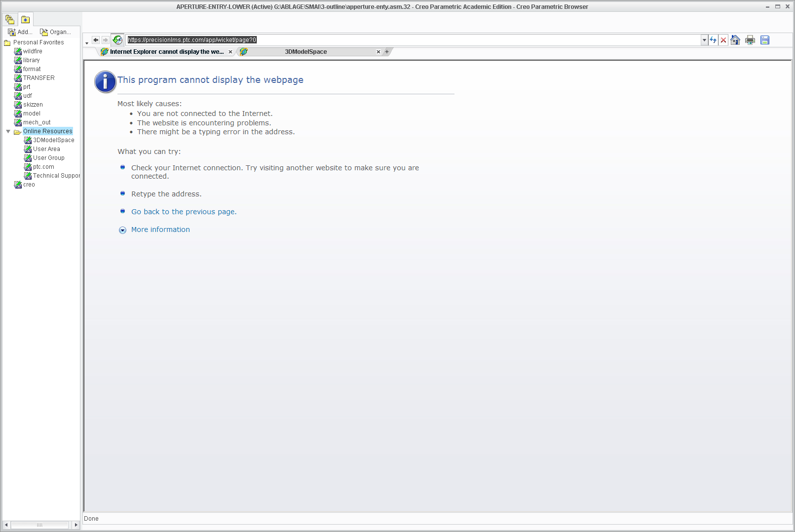Click the Online Resources folder icon
This screenshot has width=795, height=532.
point(17,132)
